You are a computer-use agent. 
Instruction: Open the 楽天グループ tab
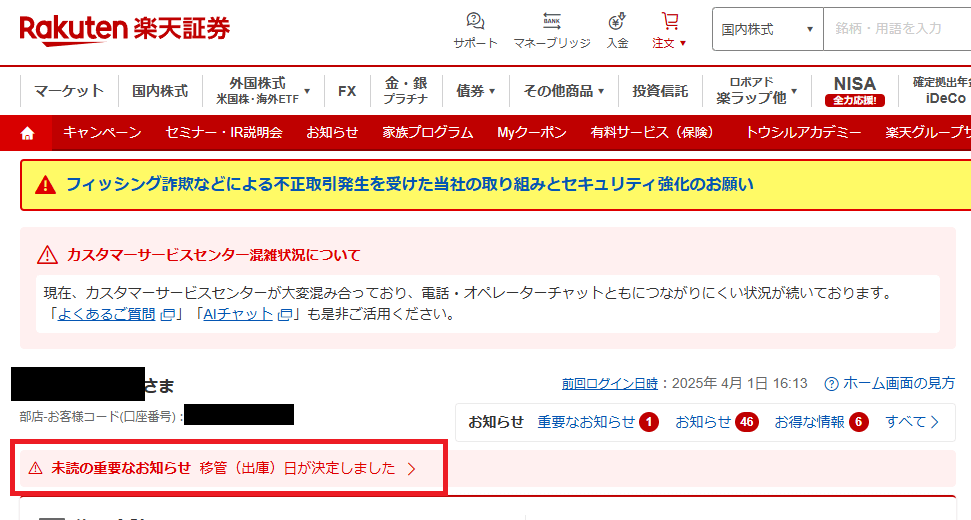click(x=927, y=132)
